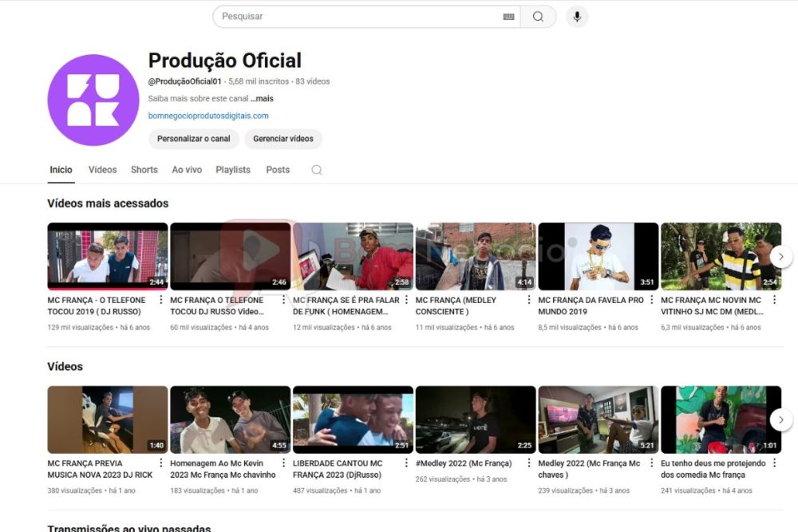Image resolution: width=798 pixels, height=532 pixels.
Task: Show next videos in Vídeos row
Action: (x=781, y=420)
